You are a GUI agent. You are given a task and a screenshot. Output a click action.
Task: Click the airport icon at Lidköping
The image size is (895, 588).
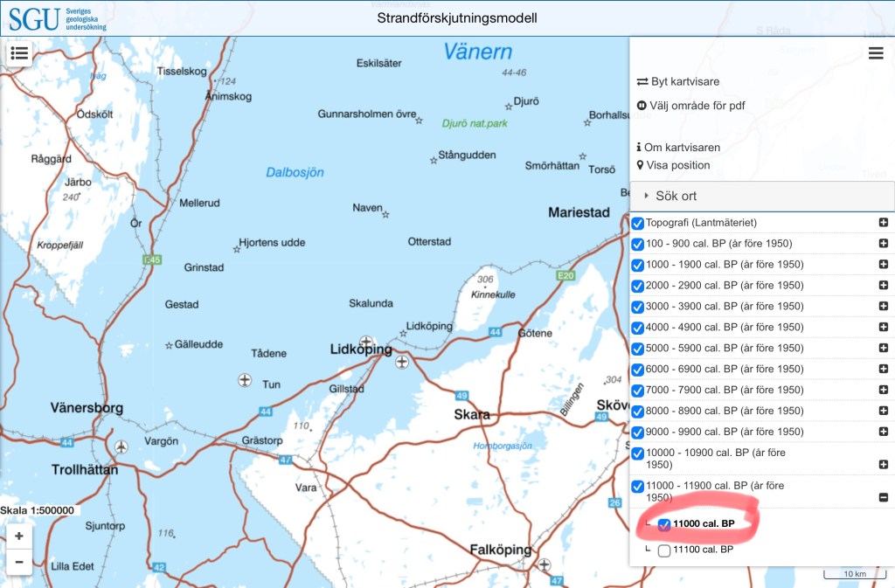point(366,342)
